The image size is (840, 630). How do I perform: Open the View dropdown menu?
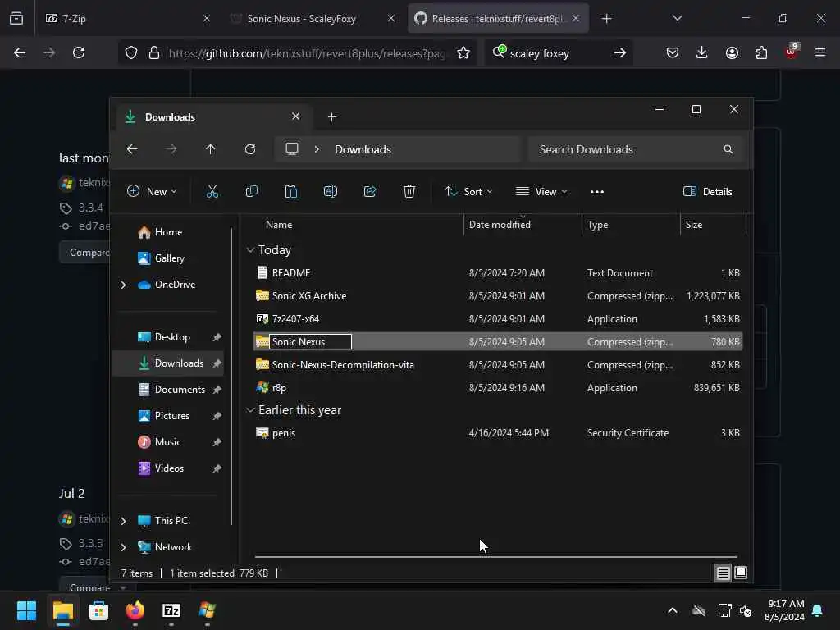coord(541,192)
